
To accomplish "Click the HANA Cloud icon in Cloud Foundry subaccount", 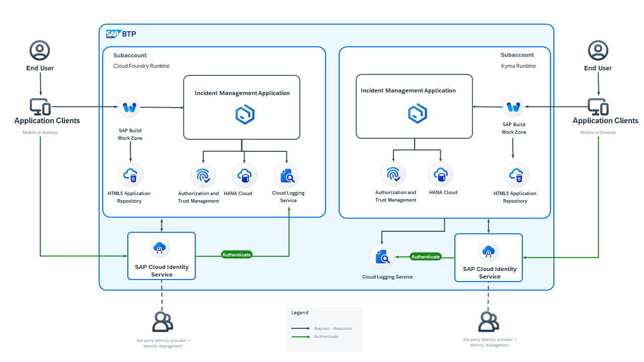I will click(x=244, y=176).
